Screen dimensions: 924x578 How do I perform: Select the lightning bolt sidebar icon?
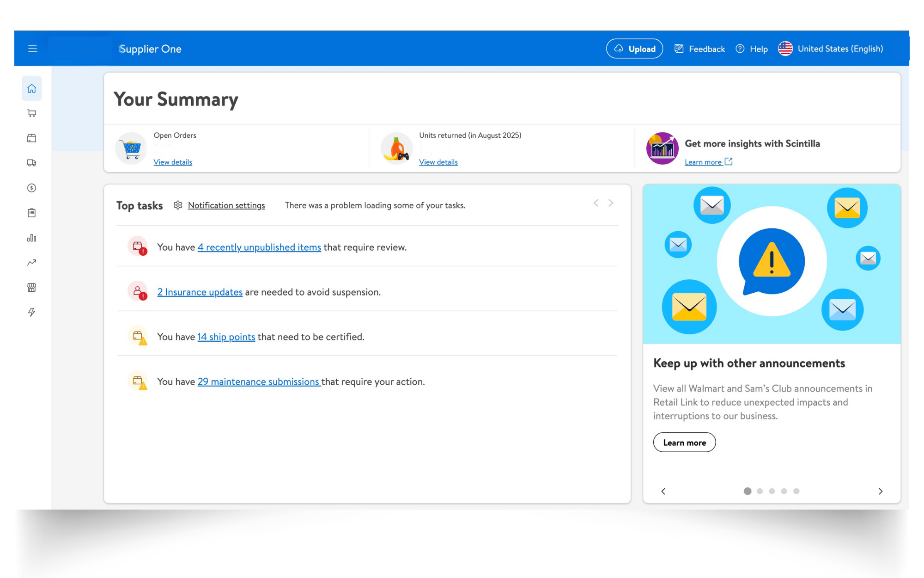pos(31,312)
